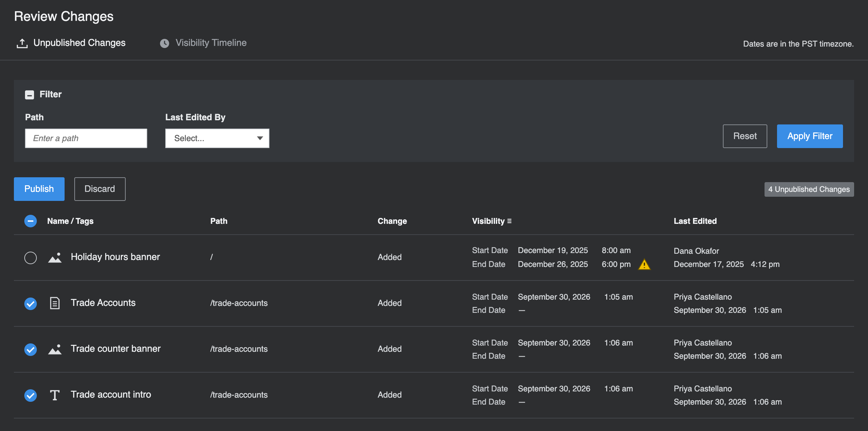Screen dimensions: 868x431
Task: Click the Name / Tags column header
Action: point(70,221)
